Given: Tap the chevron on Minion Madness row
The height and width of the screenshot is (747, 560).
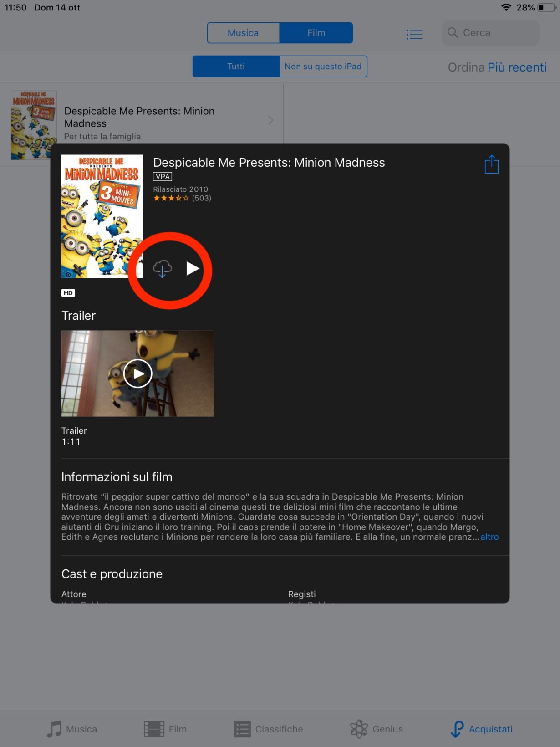Looking at the screenshot, I should click(x=270, y=120).
